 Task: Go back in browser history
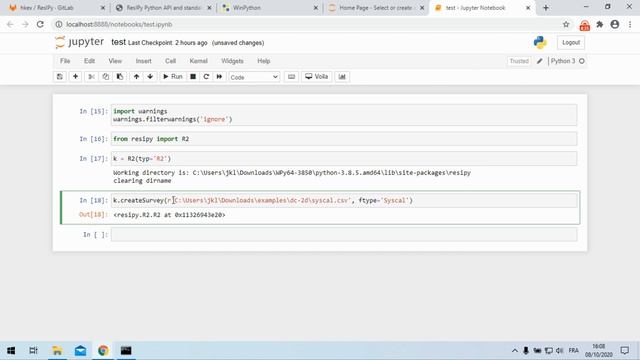click(x=10, y=24)
